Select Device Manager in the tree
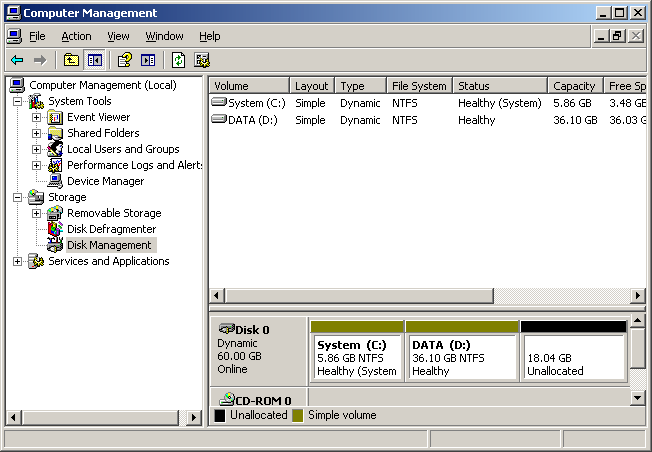This screenshot has height=452, width=652. 105,181
